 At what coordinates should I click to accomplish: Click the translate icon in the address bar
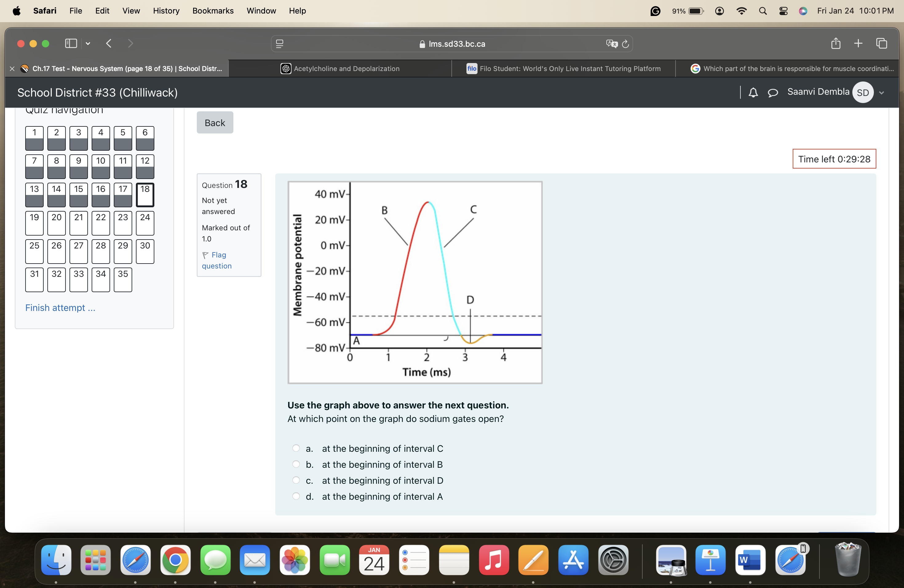[x=612, y=44]
